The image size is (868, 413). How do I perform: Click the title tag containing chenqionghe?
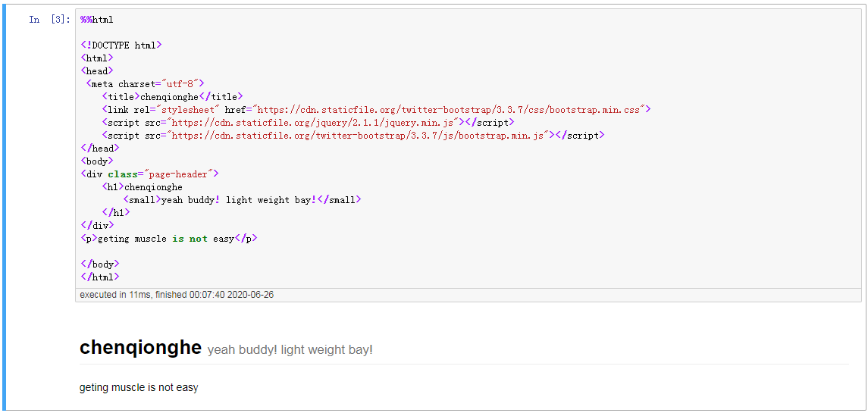click(x=172, y=96)
